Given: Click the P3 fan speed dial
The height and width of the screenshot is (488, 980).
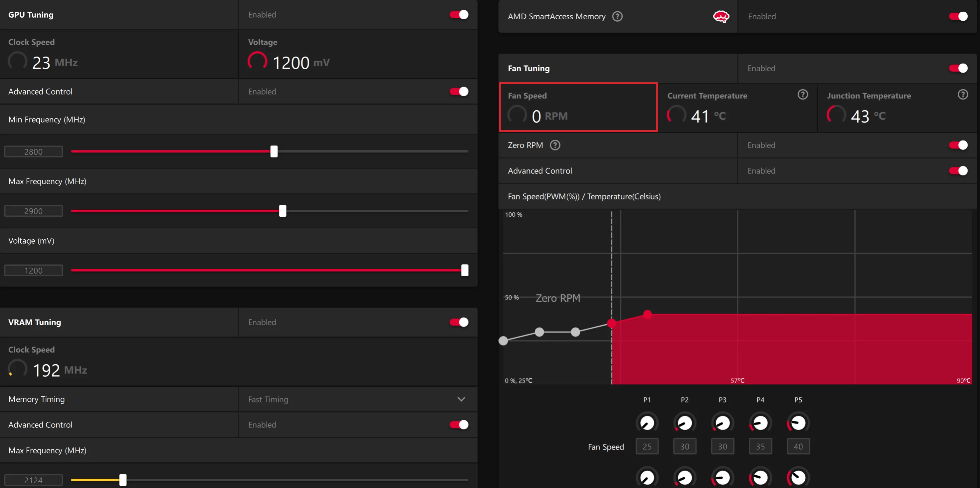Looking at the screenshot, I should point(722,422).
